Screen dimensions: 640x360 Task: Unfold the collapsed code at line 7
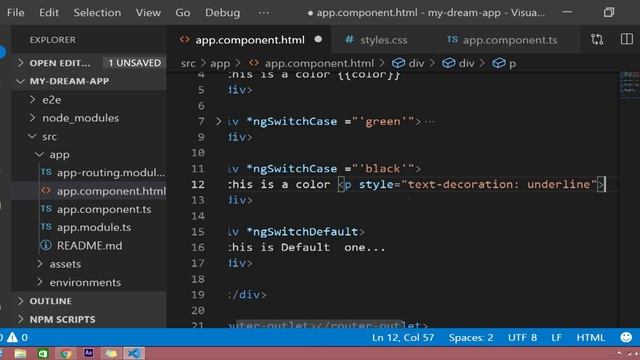point(218,121)
